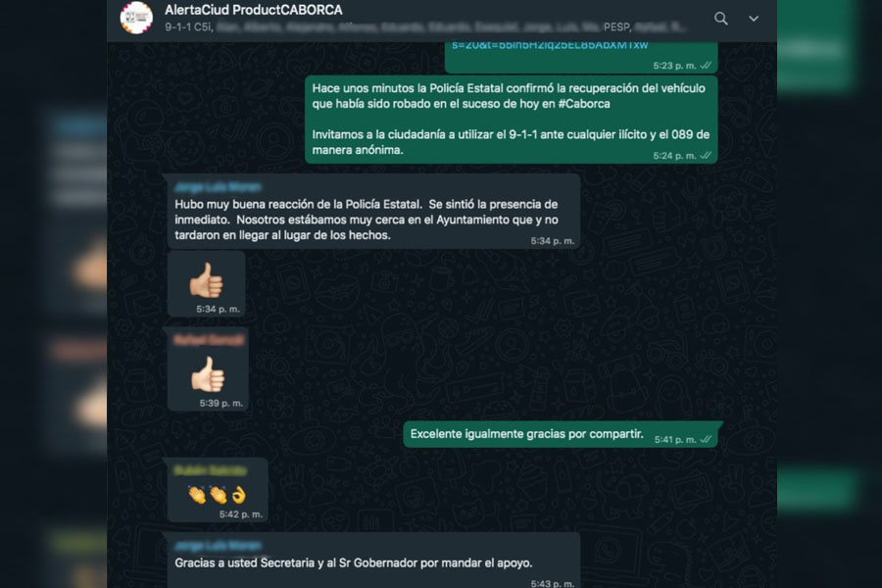Open blurred sender name above 5:39 thumbs-up
Viewport: 882px width, 588px height.
209,339
